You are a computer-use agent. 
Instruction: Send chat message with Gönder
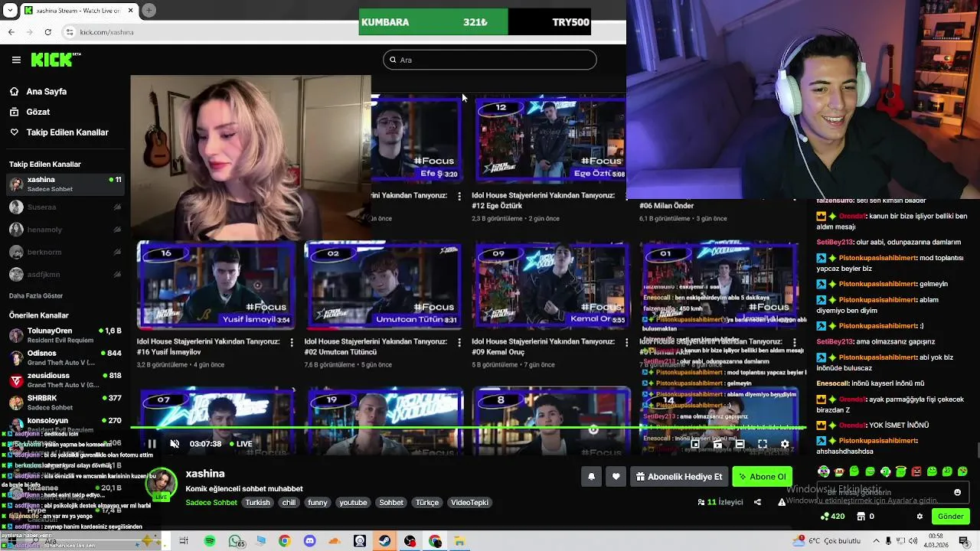[x=950, y=517]
